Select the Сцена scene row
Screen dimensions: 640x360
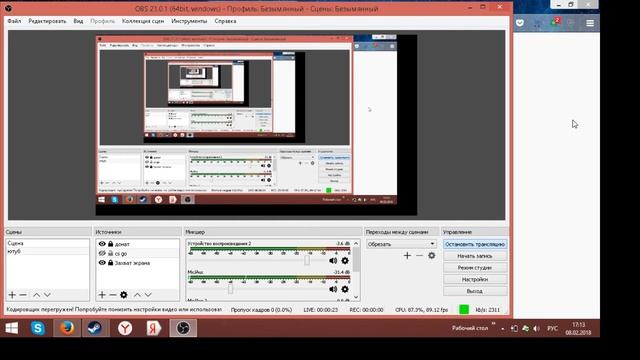pos(47,243)
